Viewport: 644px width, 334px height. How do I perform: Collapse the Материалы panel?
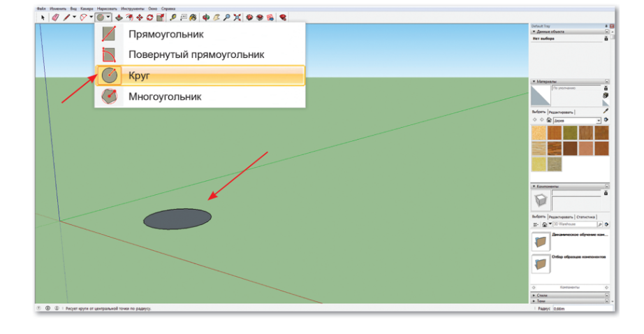click(x=534, y=81)
